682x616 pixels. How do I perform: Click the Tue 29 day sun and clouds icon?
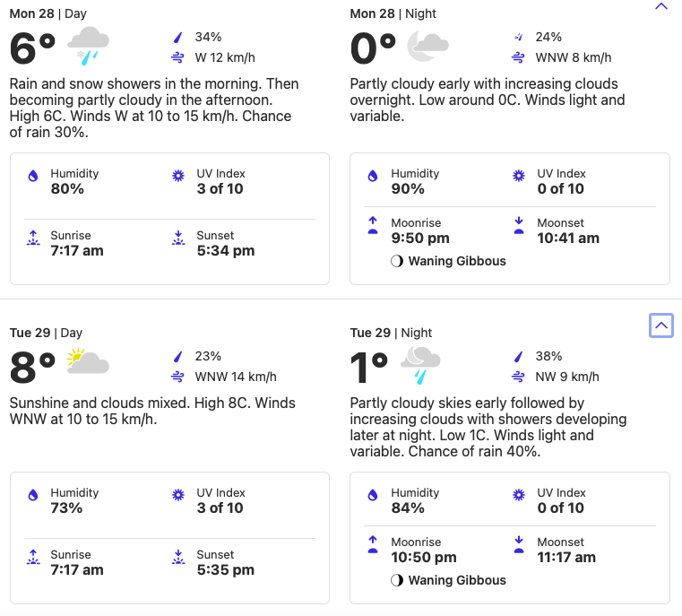87,360
